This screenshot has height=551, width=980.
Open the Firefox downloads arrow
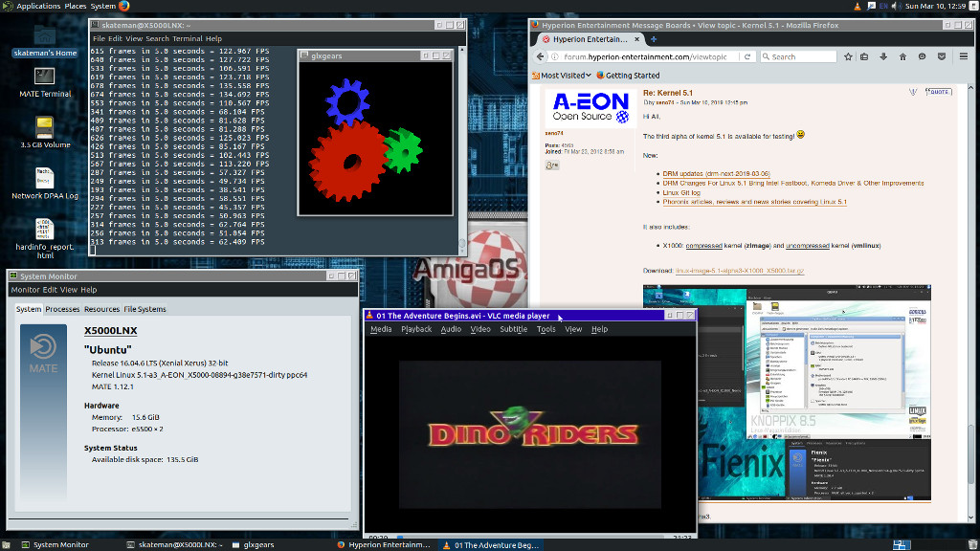pos(883,56)
